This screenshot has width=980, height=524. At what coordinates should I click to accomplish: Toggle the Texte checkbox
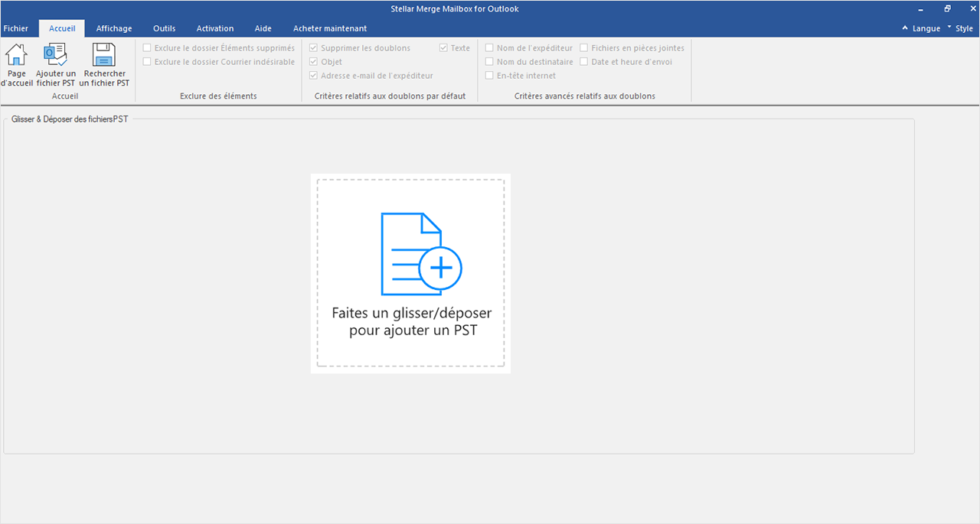click(444, 48)
